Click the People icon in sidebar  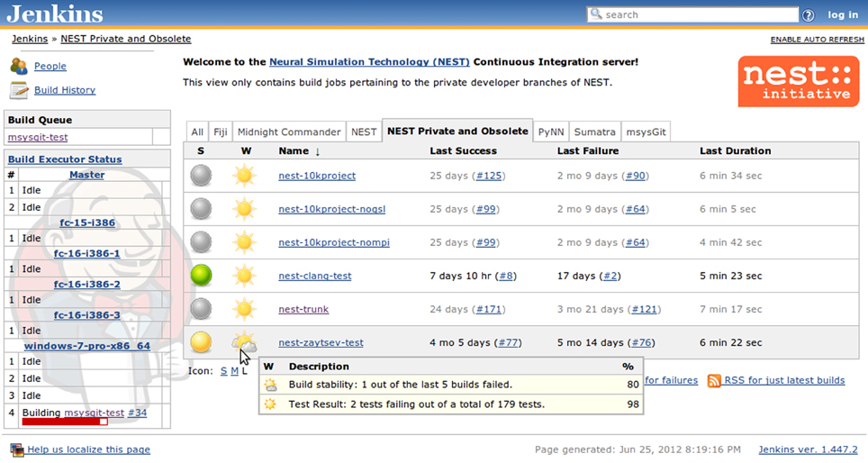pyautogui.click(x=19, y=67)
